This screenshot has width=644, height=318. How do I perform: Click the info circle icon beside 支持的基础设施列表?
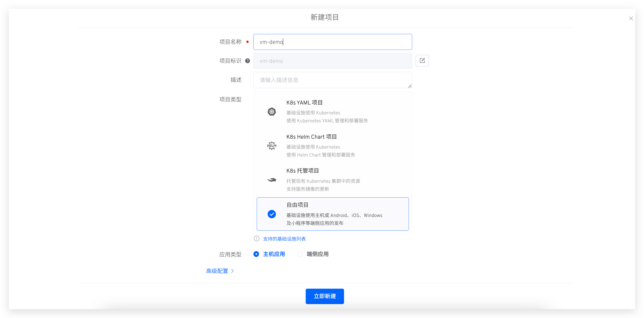pos(257,239)
